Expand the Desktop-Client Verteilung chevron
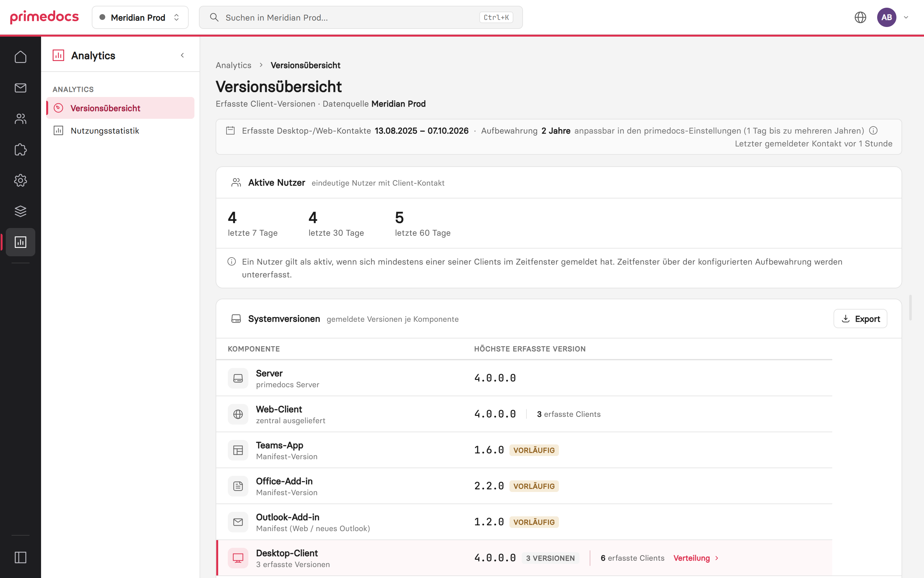The height and width of the screenshot is (578, 924). point(717,558)
